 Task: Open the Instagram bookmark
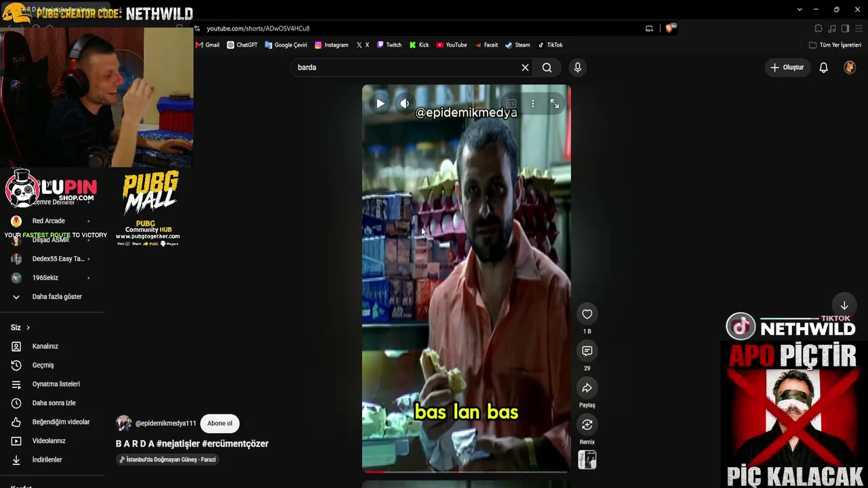pos(331,45)
